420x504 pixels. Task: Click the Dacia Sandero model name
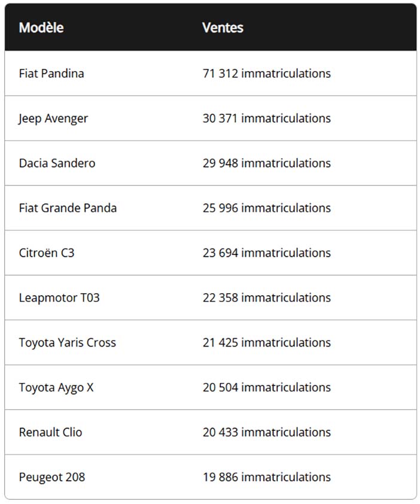click(x=57, y=163)
